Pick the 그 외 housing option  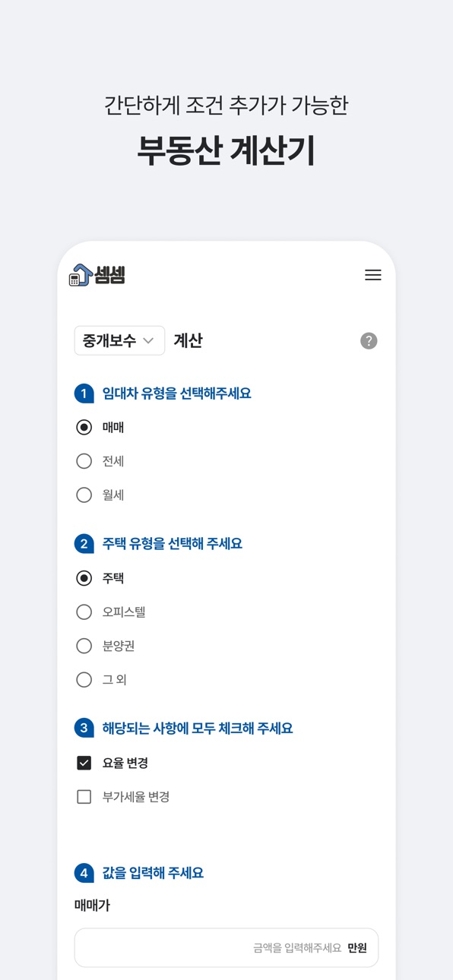tap(84, 680)
